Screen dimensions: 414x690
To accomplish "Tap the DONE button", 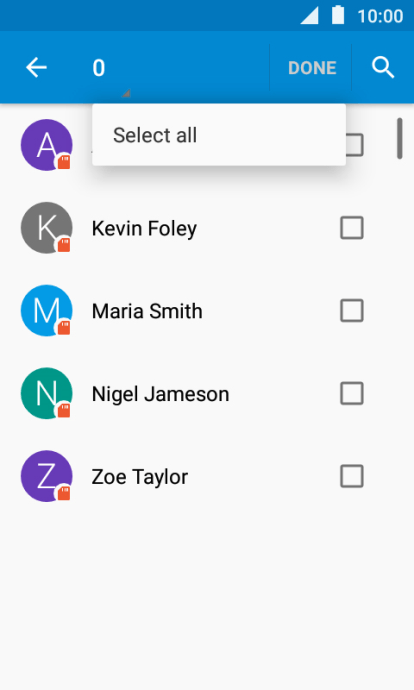I will [x=312, y=68].
